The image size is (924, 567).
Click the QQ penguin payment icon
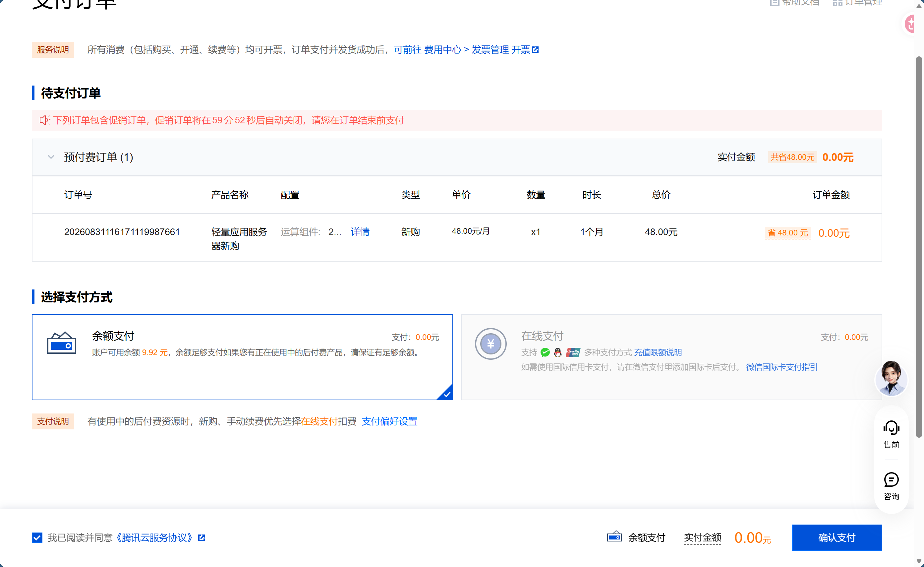(x=558, y=352)
